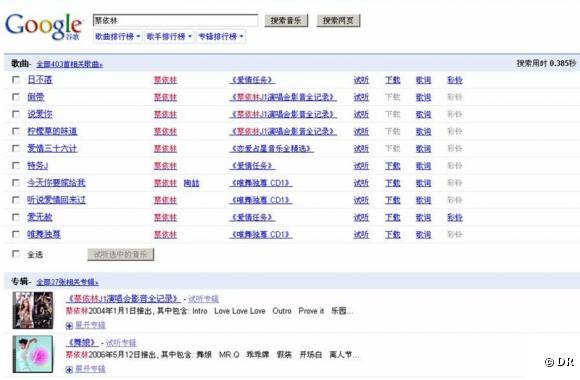The height and width of the screenshot is (380, 580).
Task: Click the 《舞娘》 album cover thumbnail
Action: [33, 354]
